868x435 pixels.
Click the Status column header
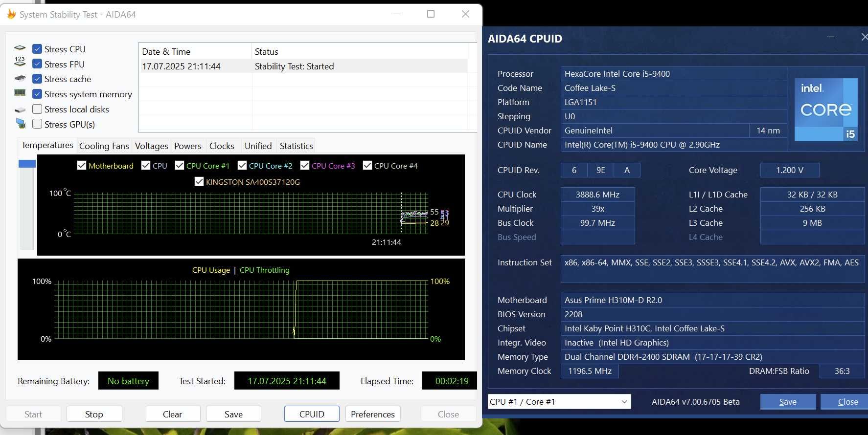coord(359,51)
